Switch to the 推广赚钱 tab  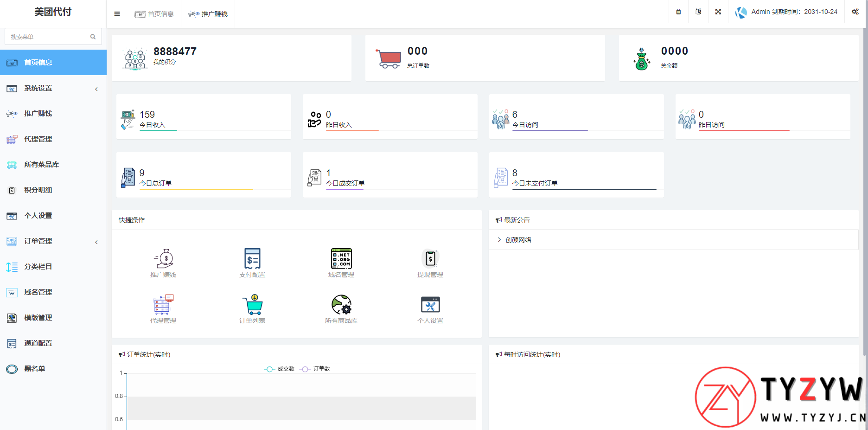208,14
